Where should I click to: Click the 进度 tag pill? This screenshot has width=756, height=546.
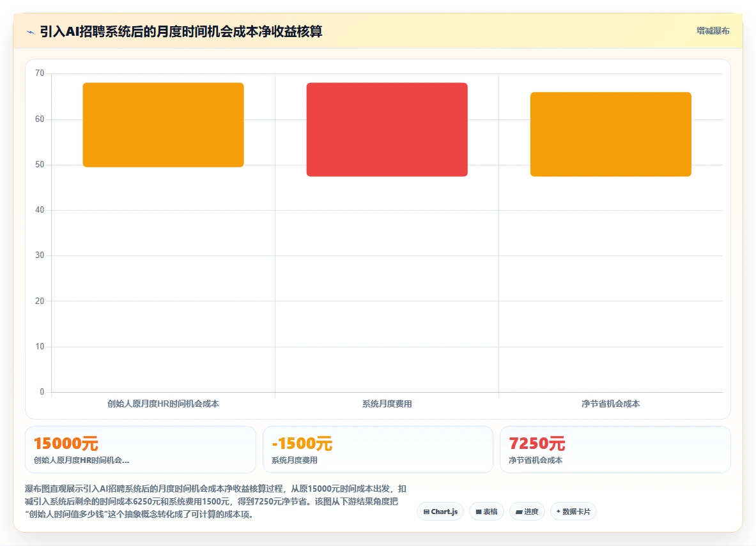coord(527,512)
